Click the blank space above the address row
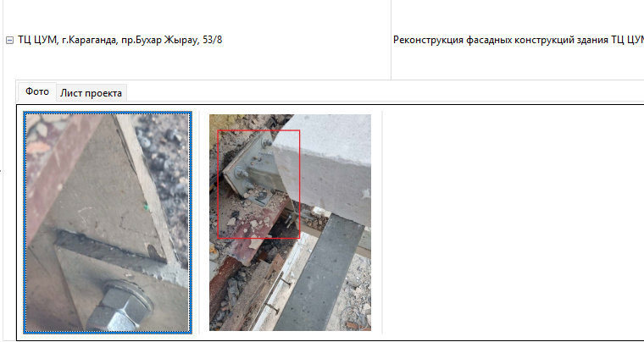644x342 pixels. pyautogui.click(x=197, y=14)
